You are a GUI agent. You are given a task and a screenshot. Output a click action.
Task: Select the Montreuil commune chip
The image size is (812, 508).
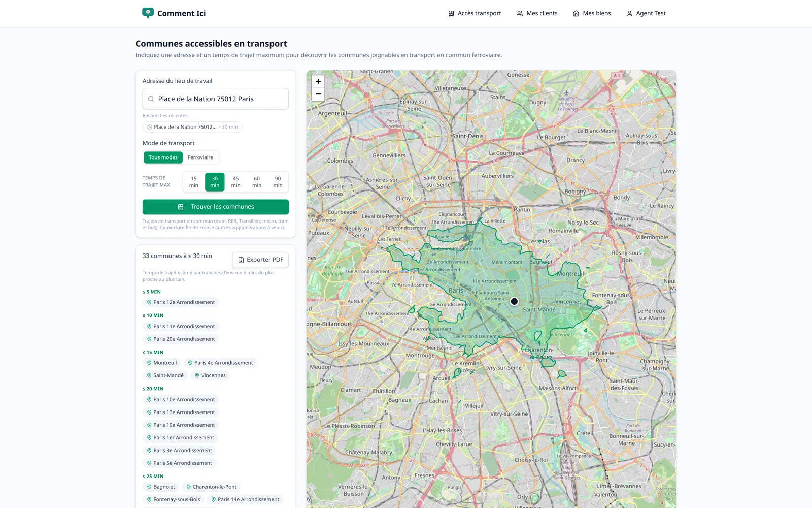[x=161, y=363]
